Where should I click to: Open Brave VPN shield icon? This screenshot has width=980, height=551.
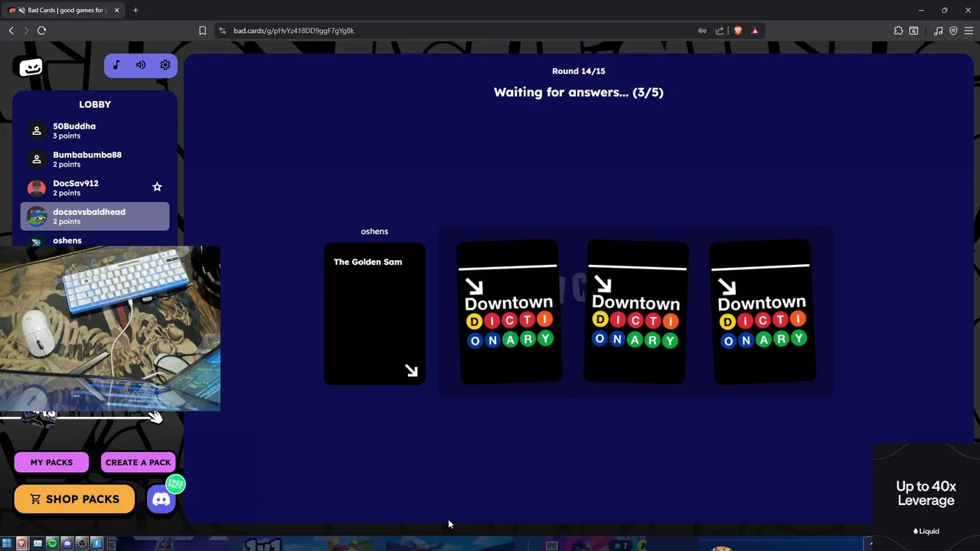point(953,31)
